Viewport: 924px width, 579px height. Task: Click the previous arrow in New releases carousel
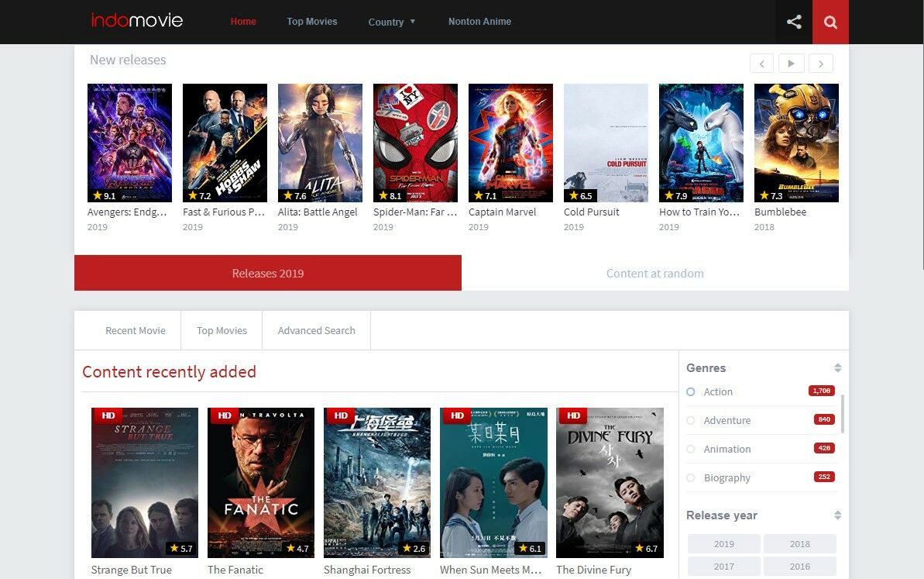coord(761,64)
